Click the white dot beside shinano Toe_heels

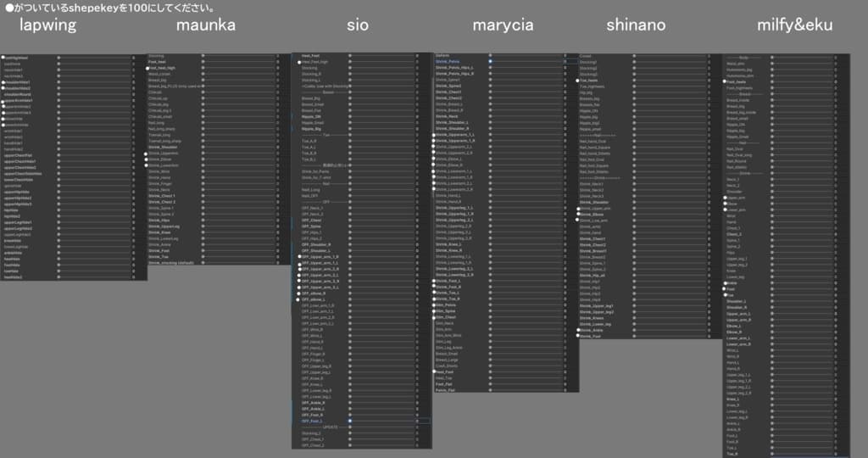(x=577, y=81)
